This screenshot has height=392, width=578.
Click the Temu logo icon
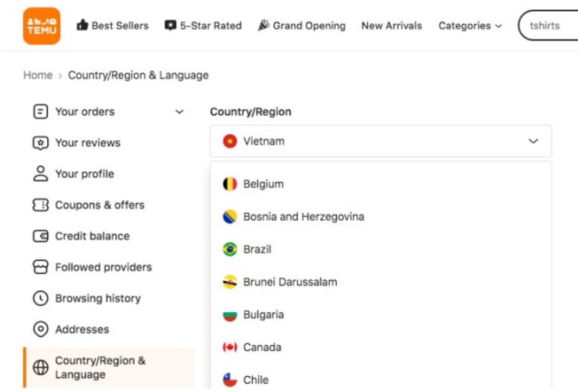[x=41, y=26]
